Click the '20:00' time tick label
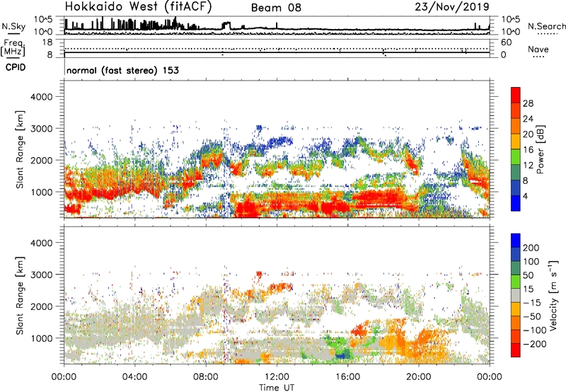This screenshot has width=566, height=392. [419, 377]
